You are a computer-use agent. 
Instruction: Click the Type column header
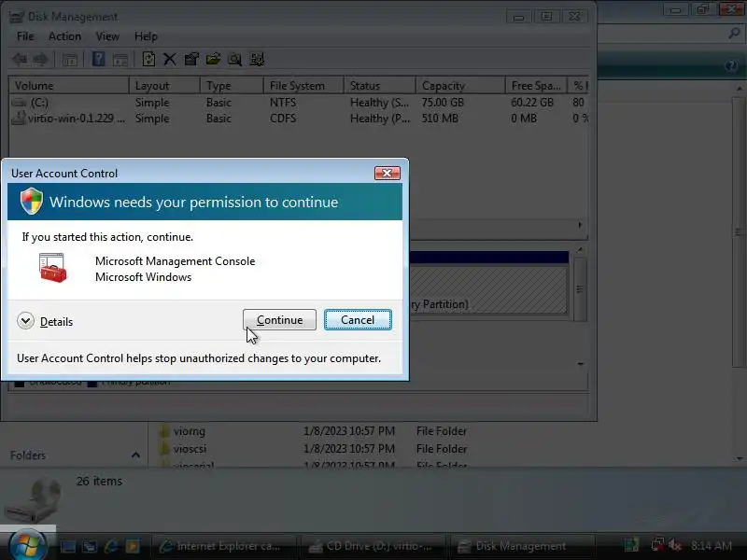[x=232, y=86]
